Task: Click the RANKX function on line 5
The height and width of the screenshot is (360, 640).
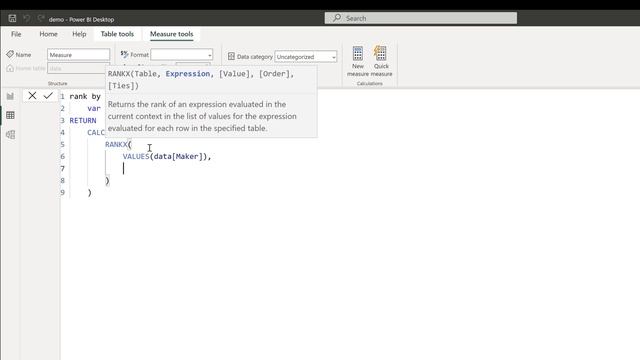Action: point(116,144)
